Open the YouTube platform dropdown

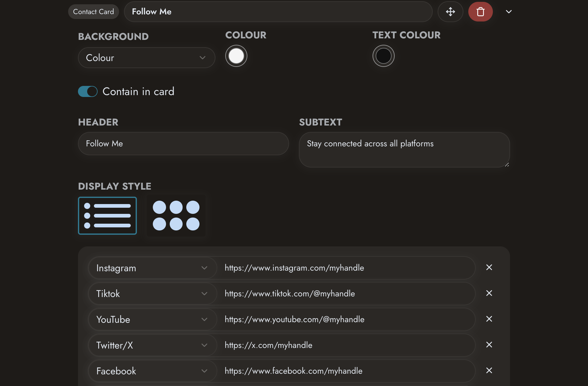pyautogui.click(x=153, y=319)
